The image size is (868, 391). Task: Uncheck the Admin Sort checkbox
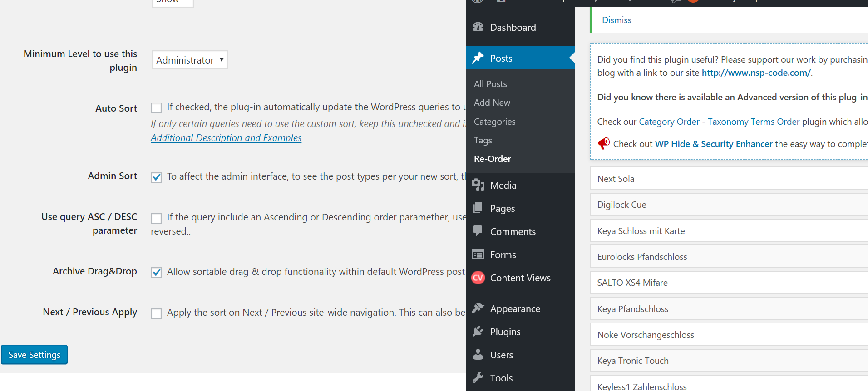[156, 177]
